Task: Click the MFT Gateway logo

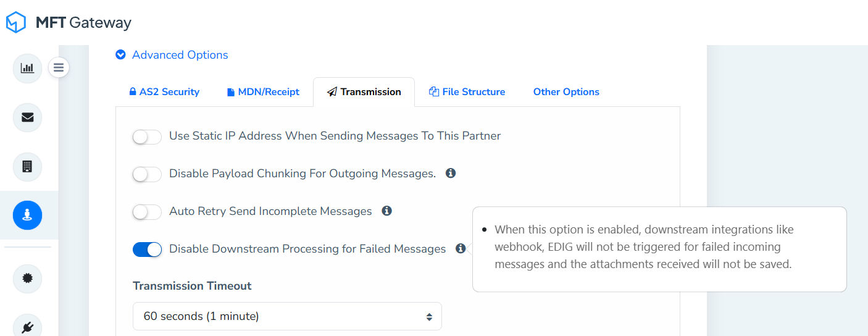Action: pyautogui.click(x=69, y=23)
